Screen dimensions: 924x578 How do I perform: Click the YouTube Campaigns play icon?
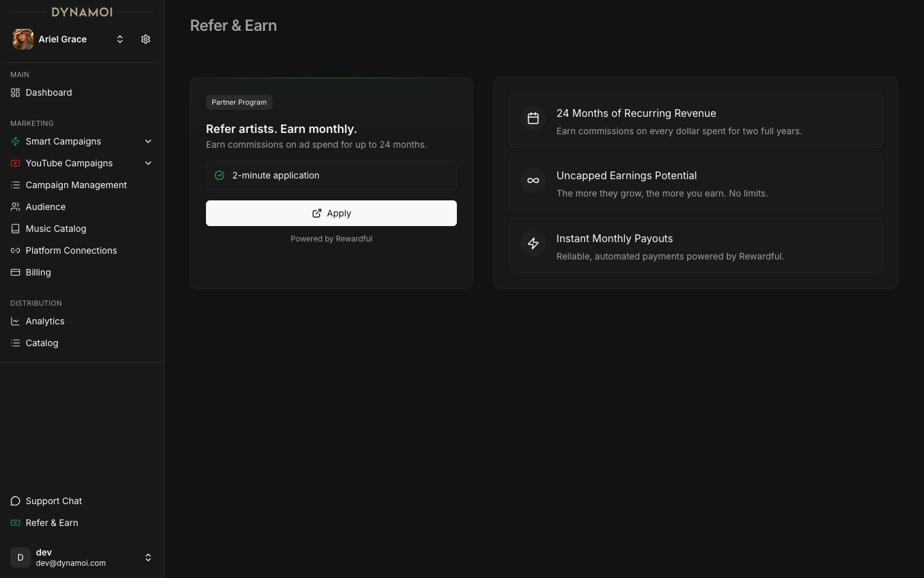click(15, 163)
